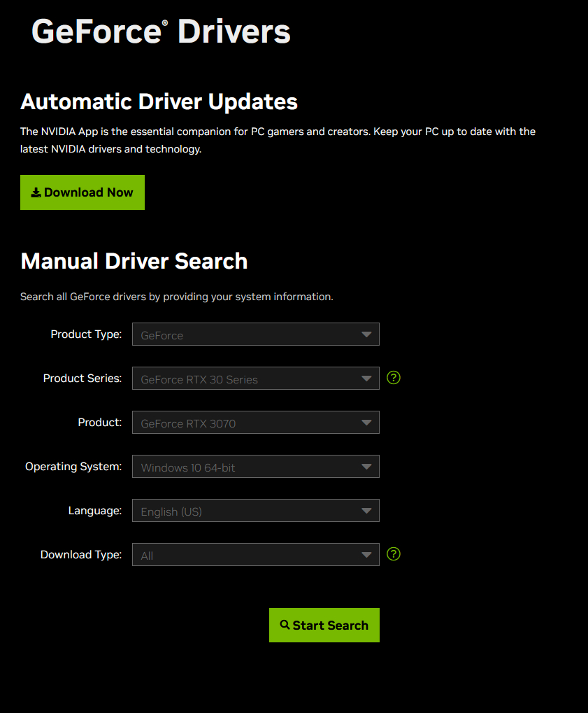
Task: Expand the GeForce RTX 30 Series dropdown
Action: coord(255,379)
